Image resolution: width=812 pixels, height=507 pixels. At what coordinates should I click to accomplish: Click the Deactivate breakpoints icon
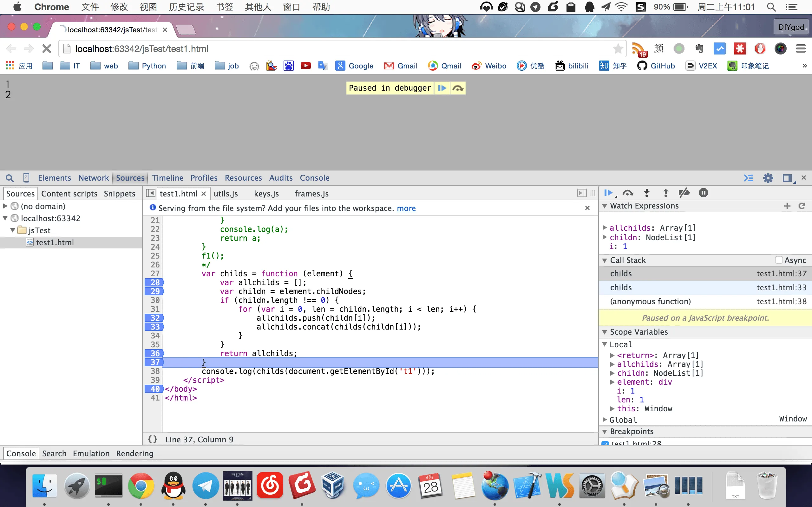(x=684, y=193)
